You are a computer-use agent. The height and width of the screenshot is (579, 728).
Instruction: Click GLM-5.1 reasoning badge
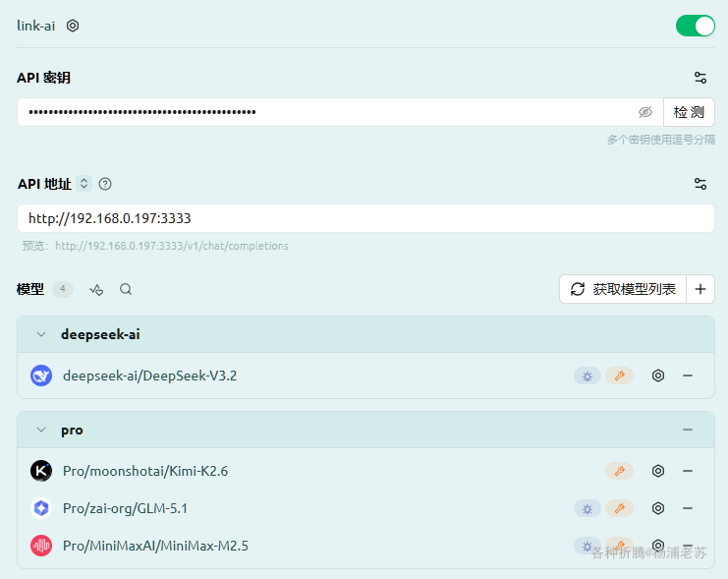coord(588,508)
